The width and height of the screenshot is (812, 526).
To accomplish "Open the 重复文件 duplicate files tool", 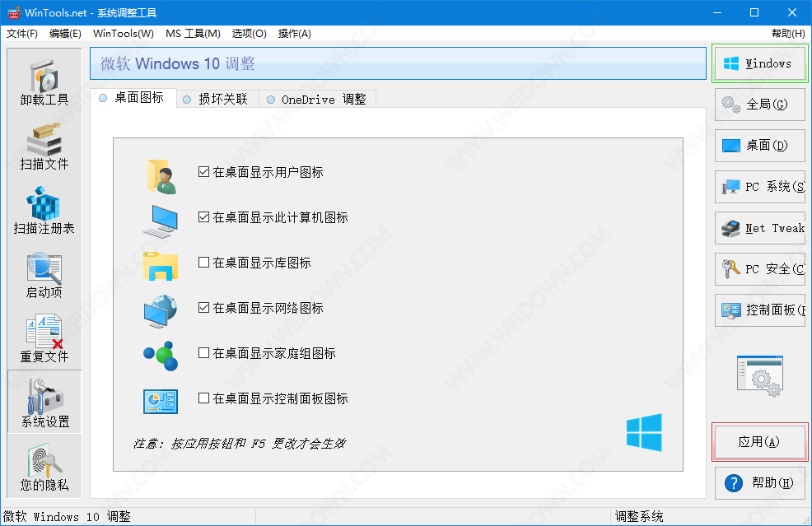I will 44,340.
